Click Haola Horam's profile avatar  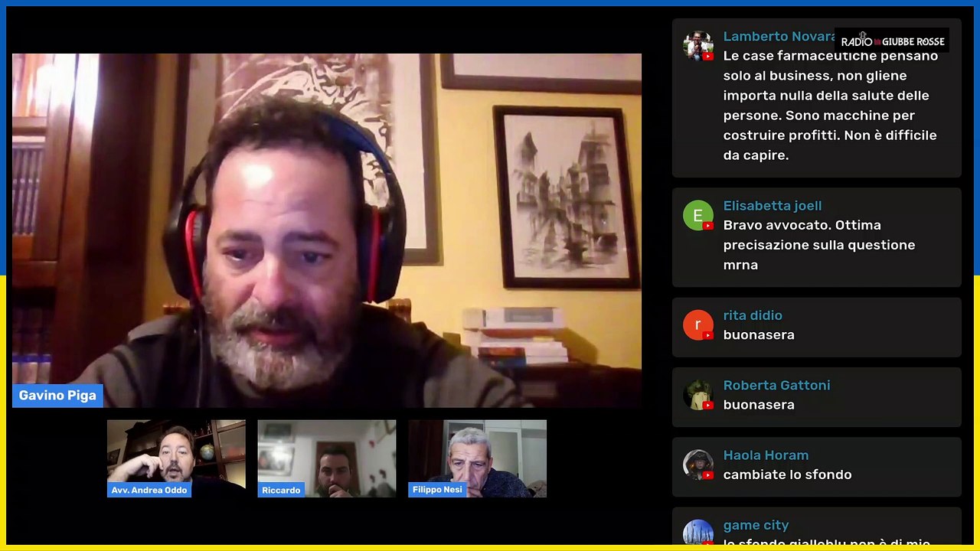[x=697, y=465]
